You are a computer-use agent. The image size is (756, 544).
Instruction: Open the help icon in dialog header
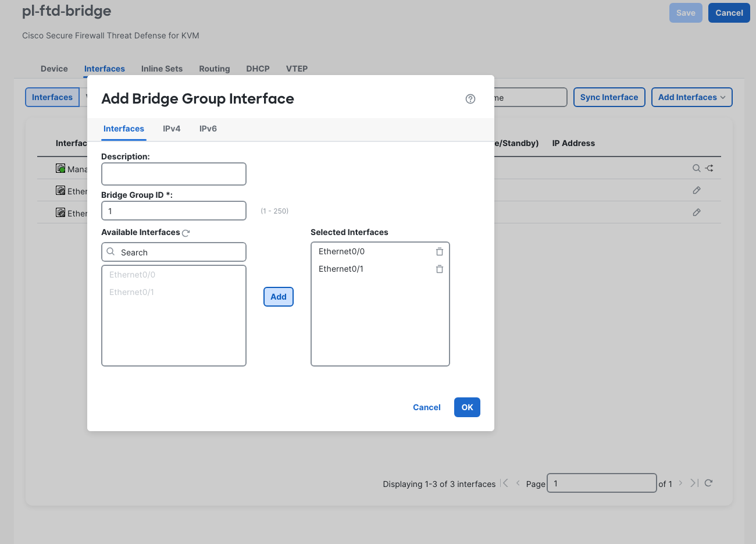(x=470, y=99)
